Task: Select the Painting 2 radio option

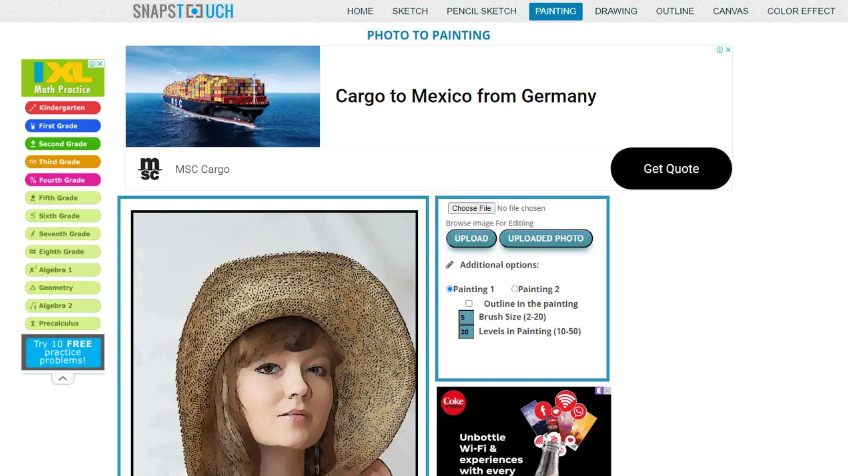Action: 514,289
